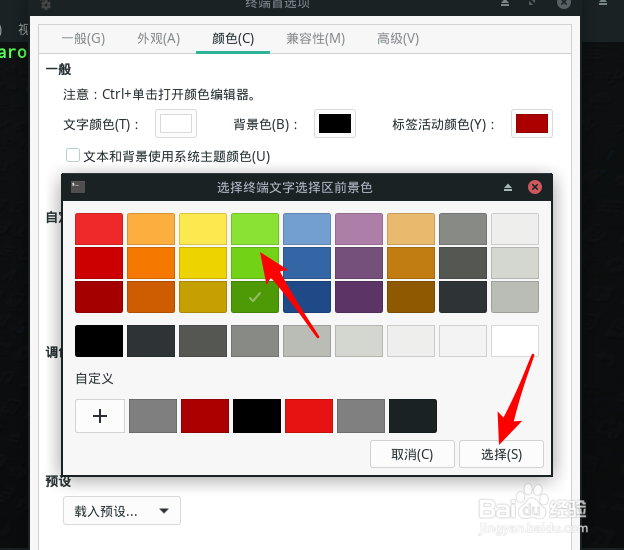
Task: Pick the last dark charcoal custom swatch
Action: pos(413,416)
